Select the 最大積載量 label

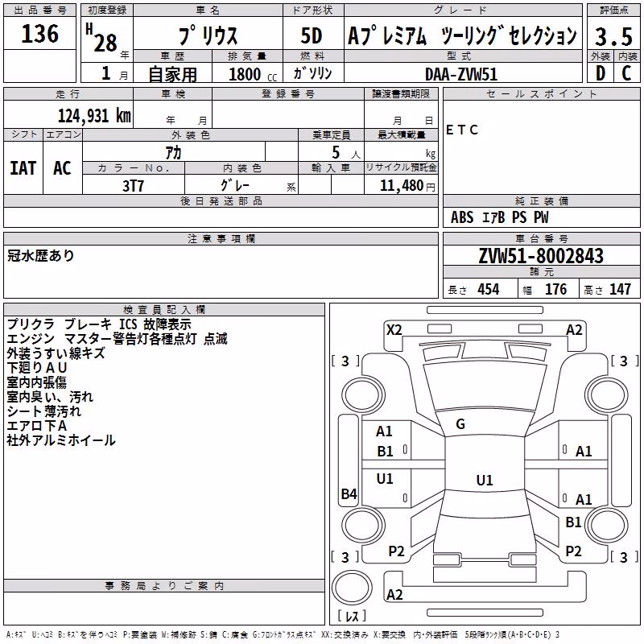point(401,134)
